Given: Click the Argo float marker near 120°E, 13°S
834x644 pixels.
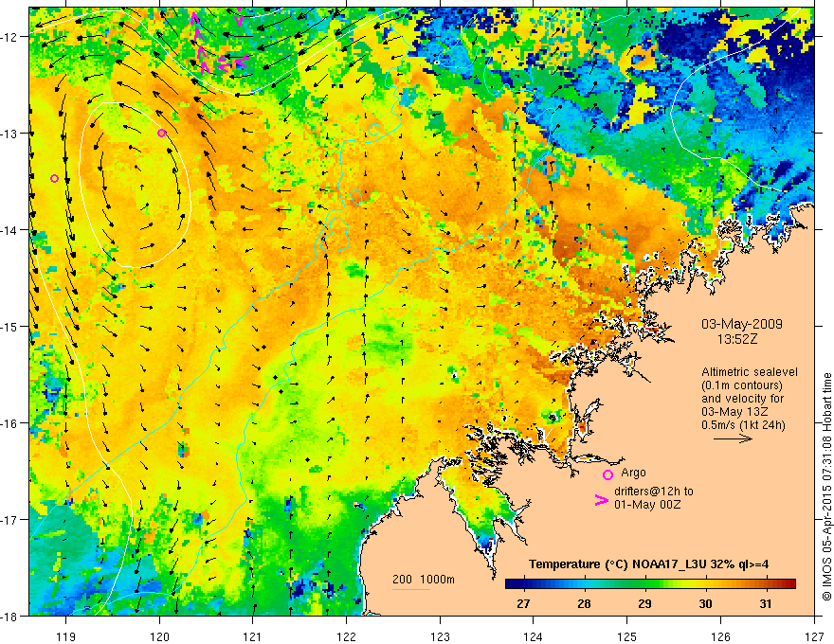Looking at the screenshot, I should [x=162, y=133].
